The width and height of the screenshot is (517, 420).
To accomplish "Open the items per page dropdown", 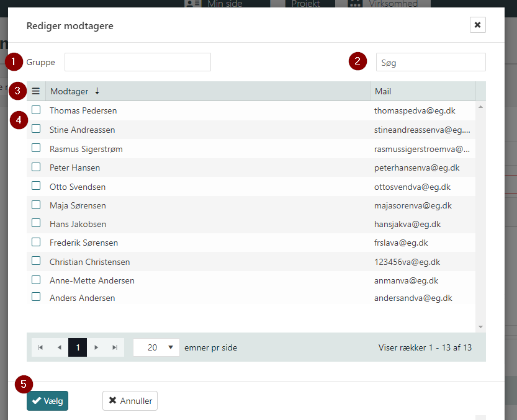I will coord(156,347).
